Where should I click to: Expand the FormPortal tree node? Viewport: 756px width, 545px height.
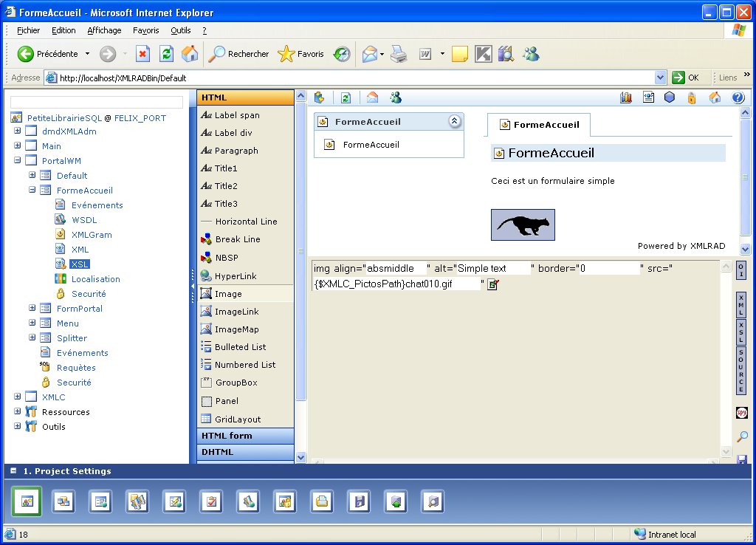(32, 308)
